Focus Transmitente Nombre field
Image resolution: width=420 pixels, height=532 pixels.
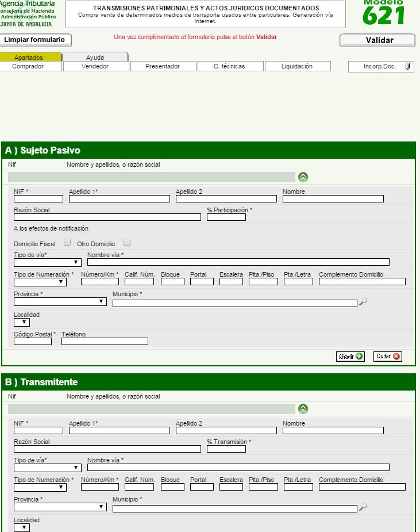coord(333,431)
